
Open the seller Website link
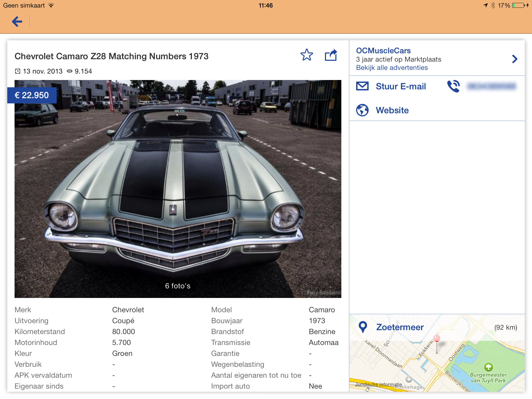[392, 110]
